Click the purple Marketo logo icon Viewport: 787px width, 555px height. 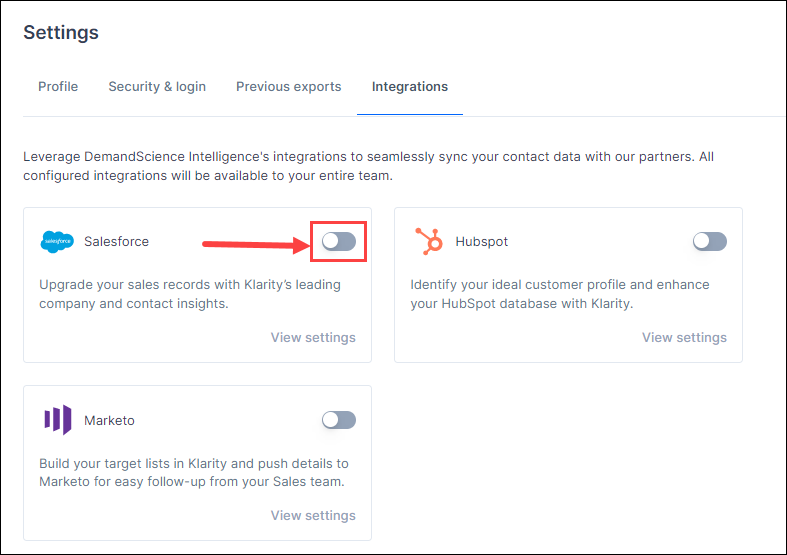pyautogui.click(x=58, y=420)
